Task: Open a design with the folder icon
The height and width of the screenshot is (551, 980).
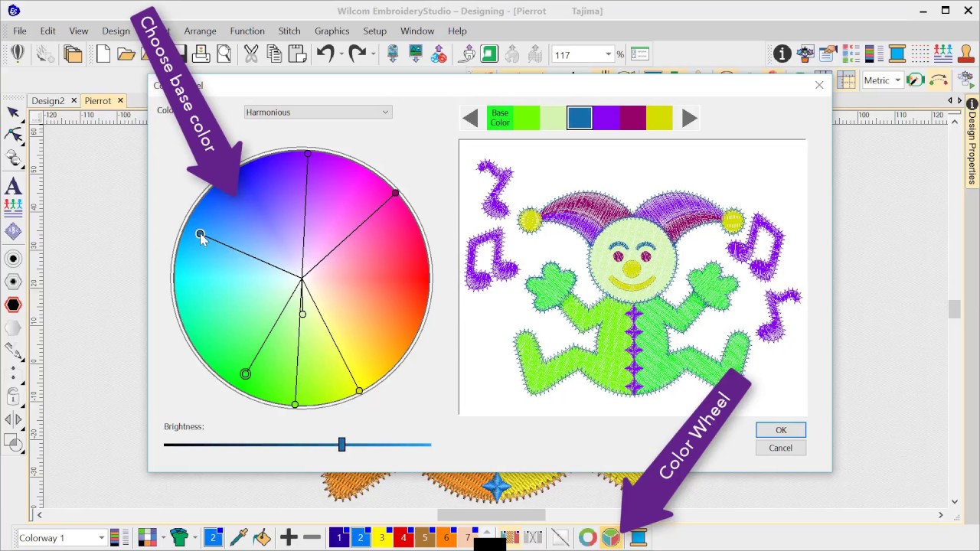Action: [126, 54]
